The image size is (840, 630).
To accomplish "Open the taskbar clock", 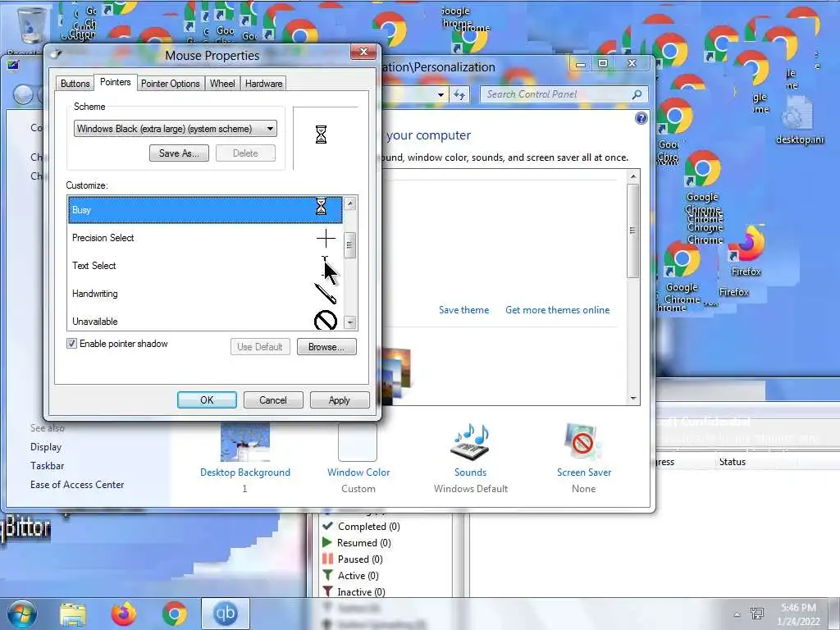I will tap(798, 614).
